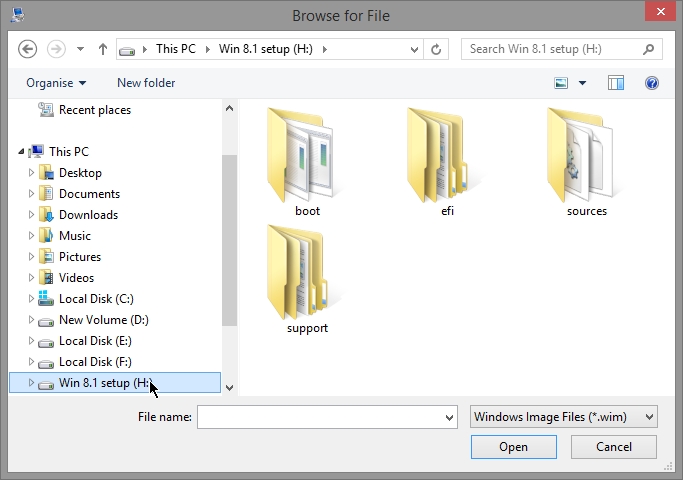Viewport: 683px width, 480px height.
Task: Click the navigation pane scrollbar thumb
Action: click(x=230, y=240)
